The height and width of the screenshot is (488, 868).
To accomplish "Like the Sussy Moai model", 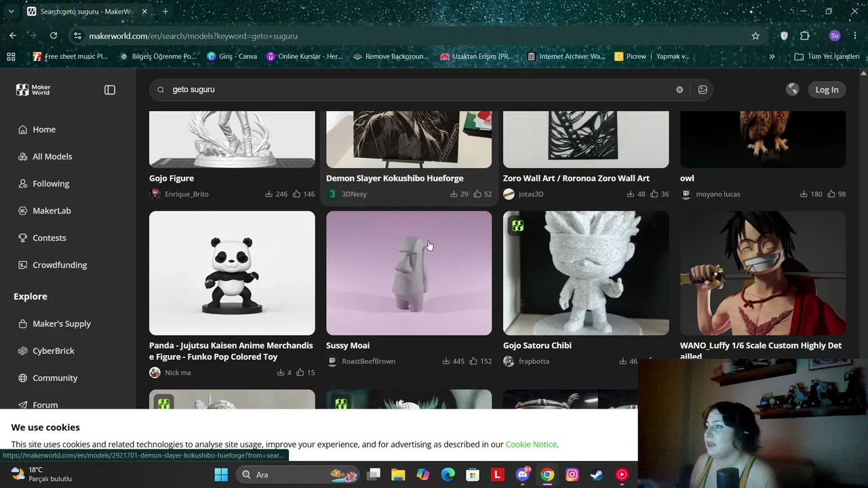I will (473, 361).
